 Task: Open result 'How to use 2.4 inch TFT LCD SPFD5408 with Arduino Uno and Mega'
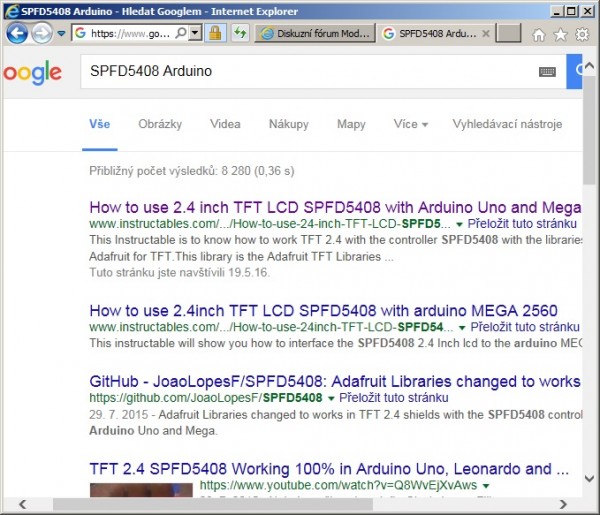tap(335, 207)
